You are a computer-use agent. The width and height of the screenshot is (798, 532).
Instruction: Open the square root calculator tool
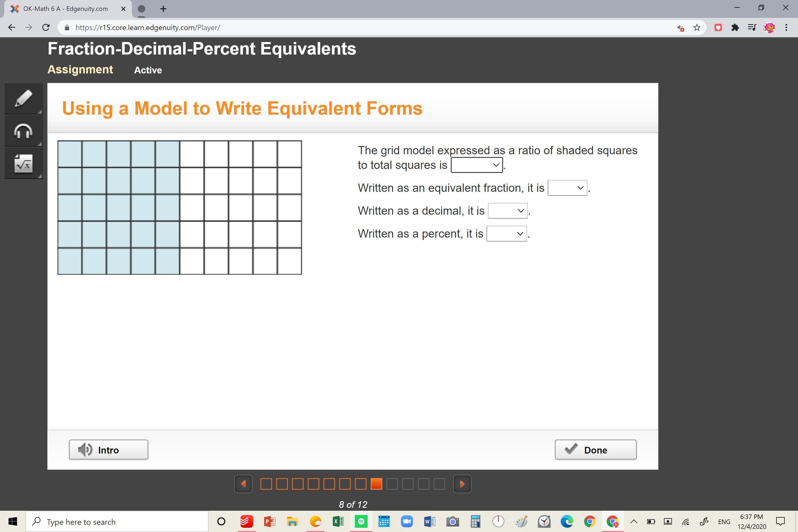pos(23,164)
